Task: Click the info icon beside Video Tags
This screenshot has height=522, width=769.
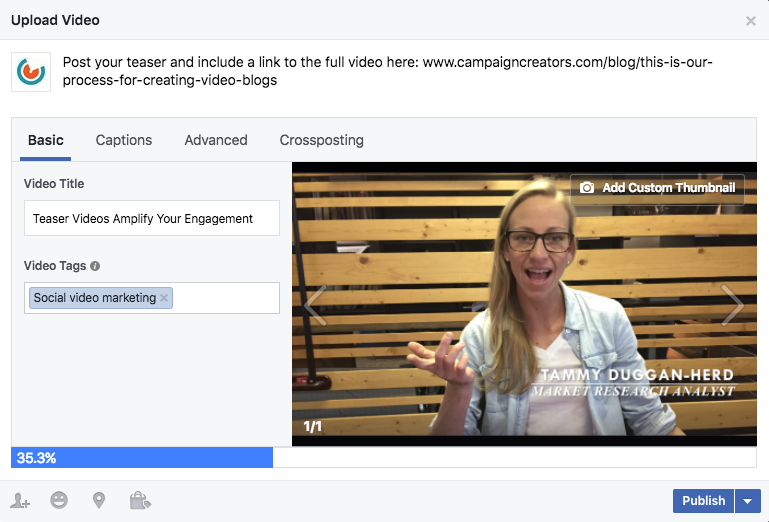Action: tap(95, 267)
